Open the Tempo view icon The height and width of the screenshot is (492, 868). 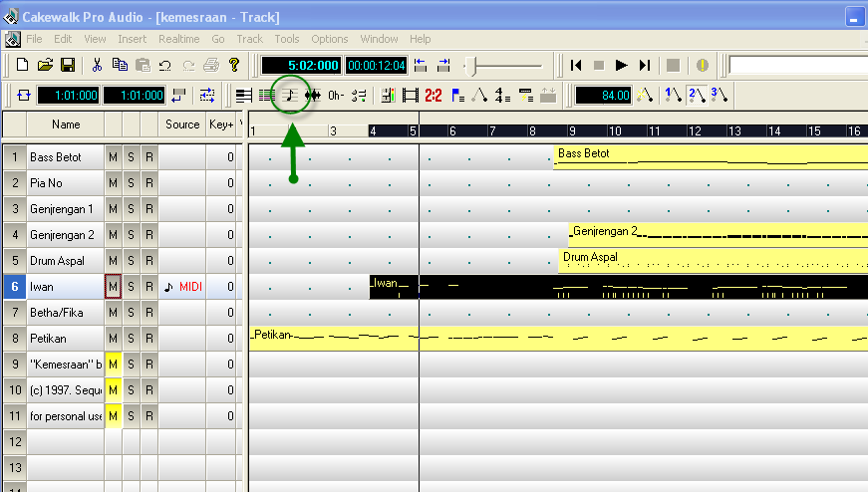(x=479, y=96)
